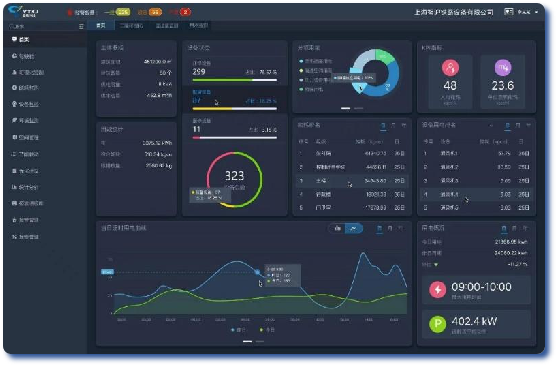Toggle the green-dot series in trend chart legend

267,330
